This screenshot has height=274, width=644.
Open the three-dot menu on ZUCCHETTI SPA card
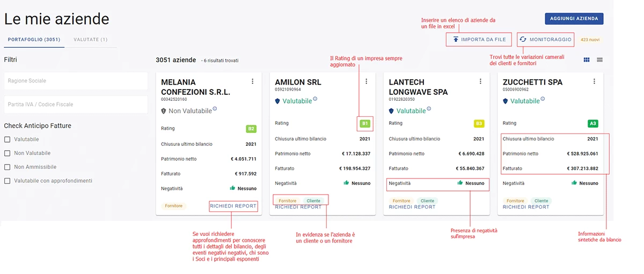tap(594, 82)
